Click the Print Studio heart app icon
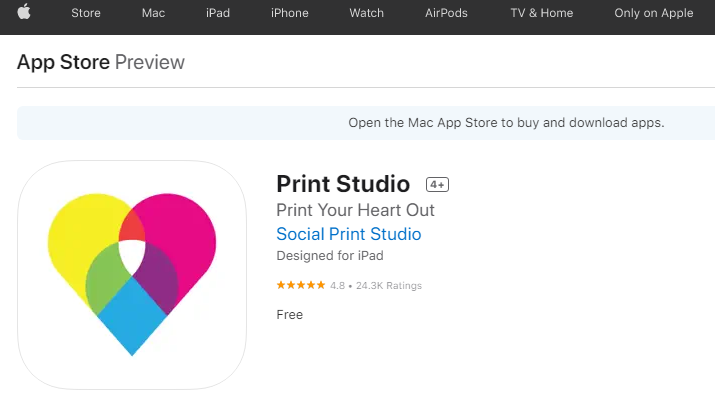The width and height of the screenshot is (715, 398). tap(132, 274)
